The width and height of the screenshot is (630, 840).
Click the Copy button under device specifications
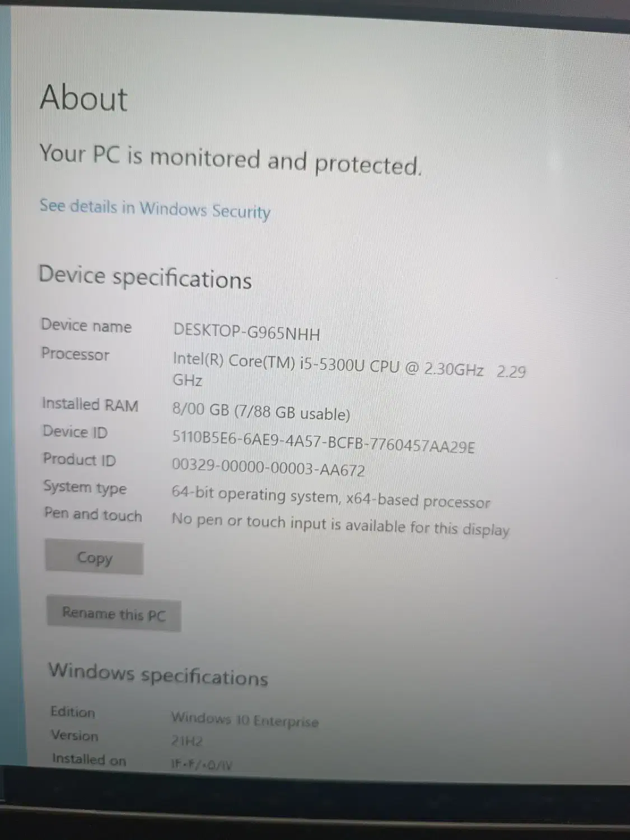[x=94, y=557]
